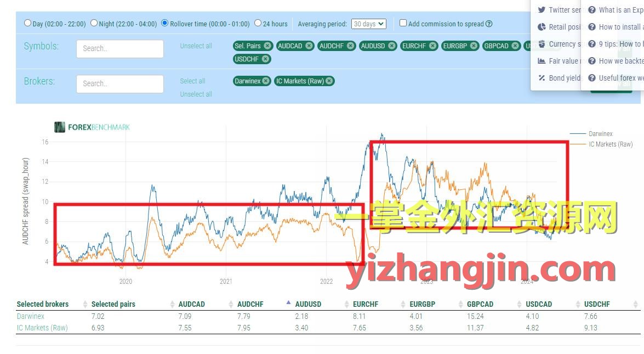The width and height of the screenshot is (644, 354).
Task: Open 'Useful forex we...' menu link
Action: [x=621, y=78]
